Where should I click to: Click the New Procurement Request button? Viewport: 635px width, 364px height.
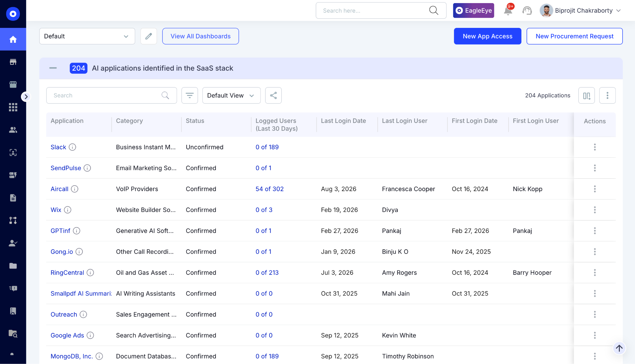[575, 36]
